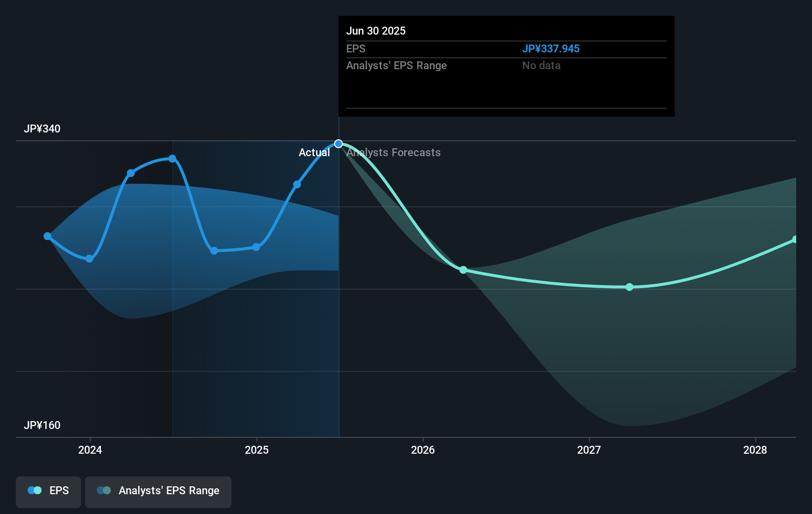Click the EPS legend color dots

pos(35,490)
